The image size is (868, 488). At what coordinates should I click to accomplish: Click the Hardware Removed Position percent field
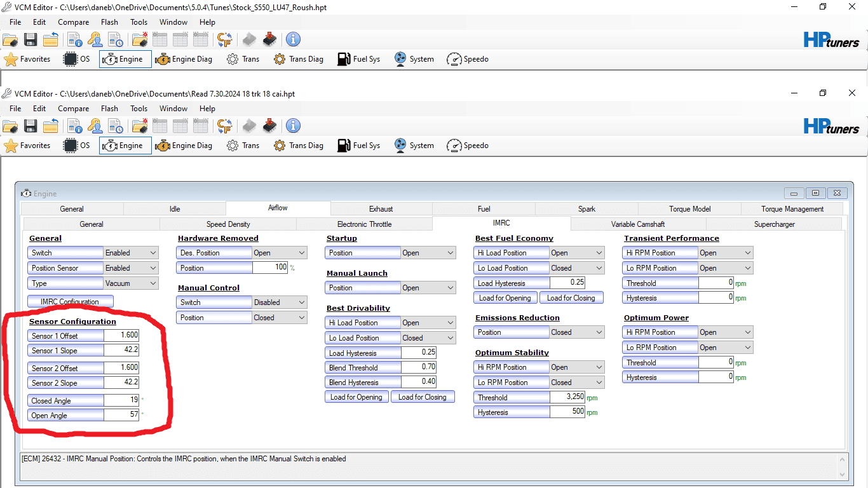pos(270,268)
